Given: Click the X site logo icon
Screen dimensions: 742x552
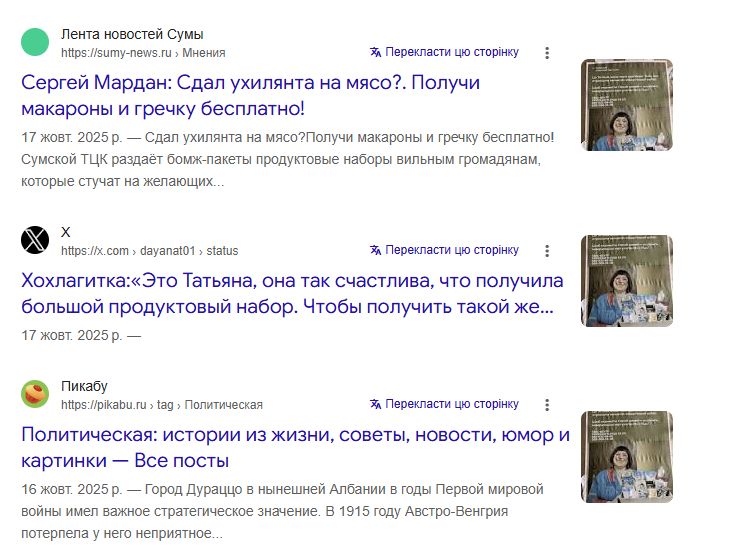Looking at the screenshot, I should 35,240.
